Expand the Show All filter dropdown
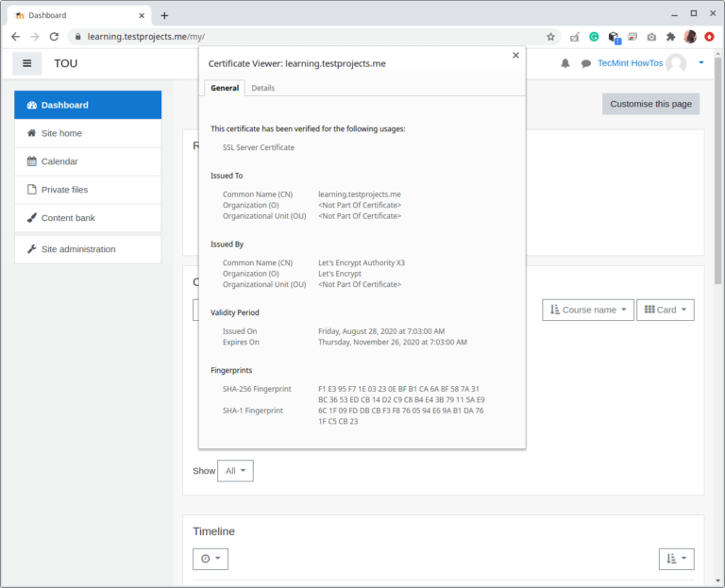The height and width of the screenshot is (588, 725). 234,471
